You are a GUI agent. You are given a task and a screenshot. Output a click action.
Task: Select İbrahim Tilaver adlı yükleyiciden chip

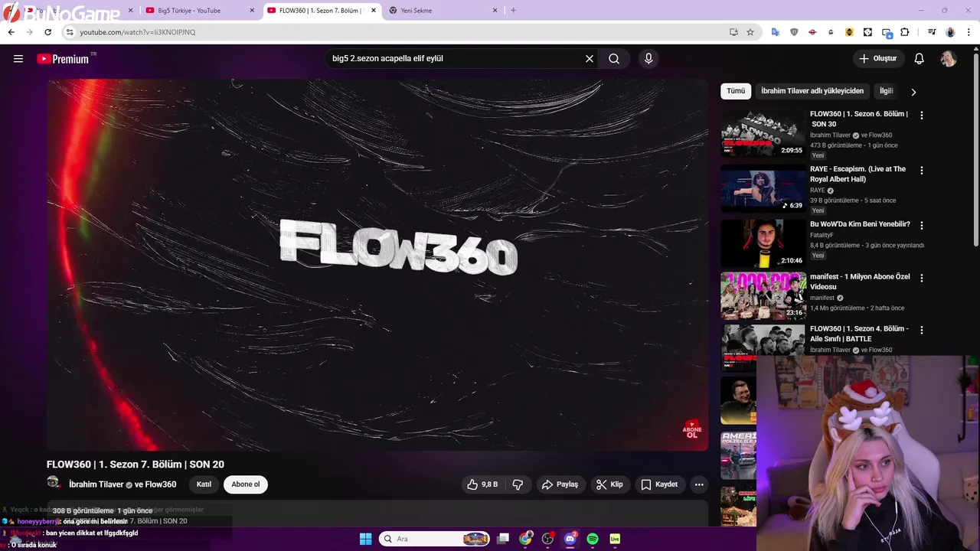[812, 91]
